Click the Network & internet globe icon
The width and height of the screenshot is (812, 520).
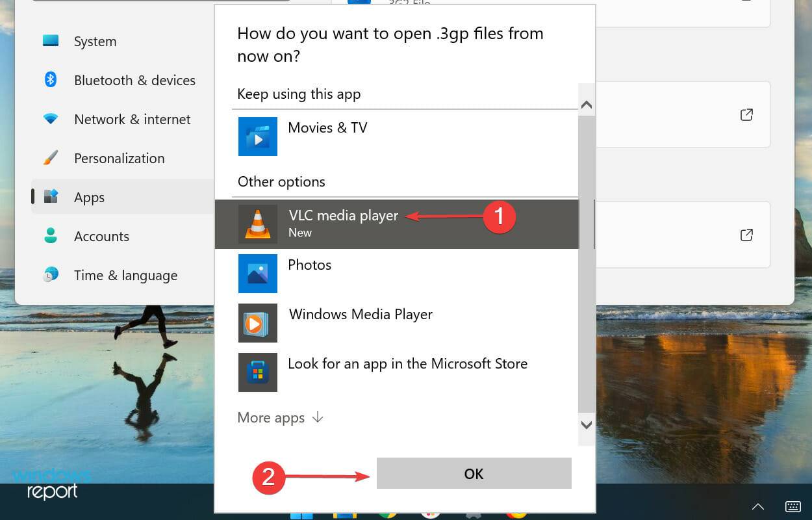click(49, 119)
